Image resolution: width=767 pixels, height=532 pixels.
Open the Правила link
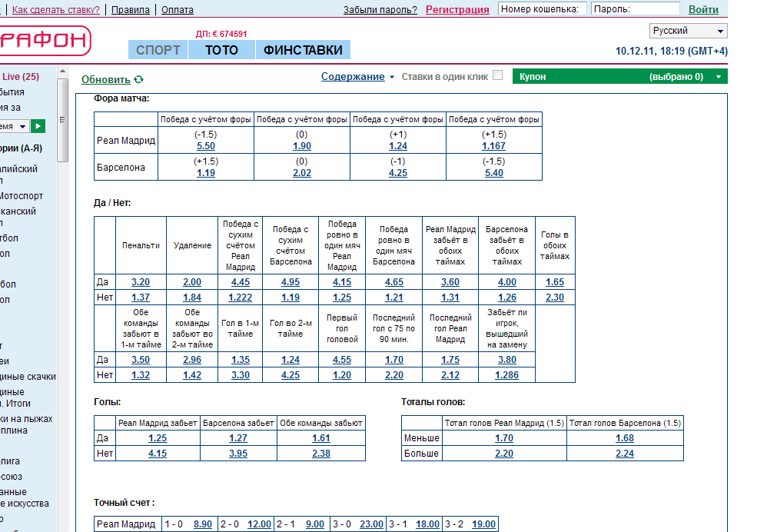coord(131,10)
